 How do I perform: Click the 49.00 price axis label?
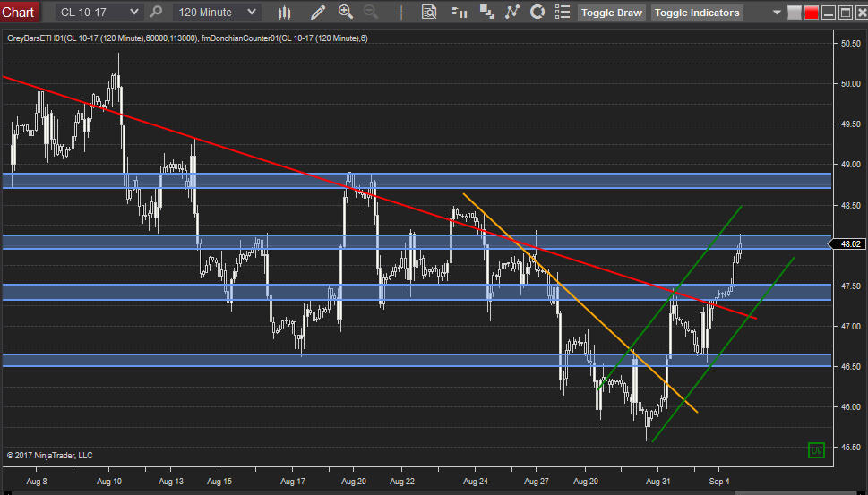tap(850, 165)
